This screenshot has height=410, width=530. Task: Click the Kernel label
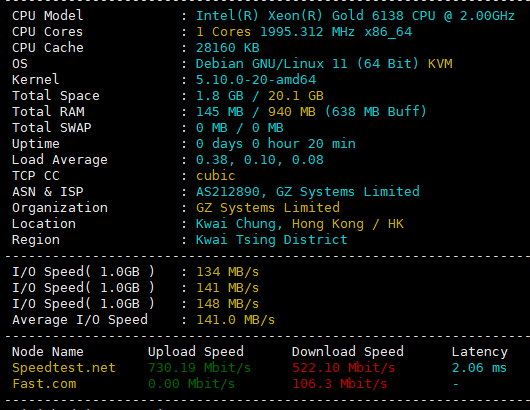[35, 80]
